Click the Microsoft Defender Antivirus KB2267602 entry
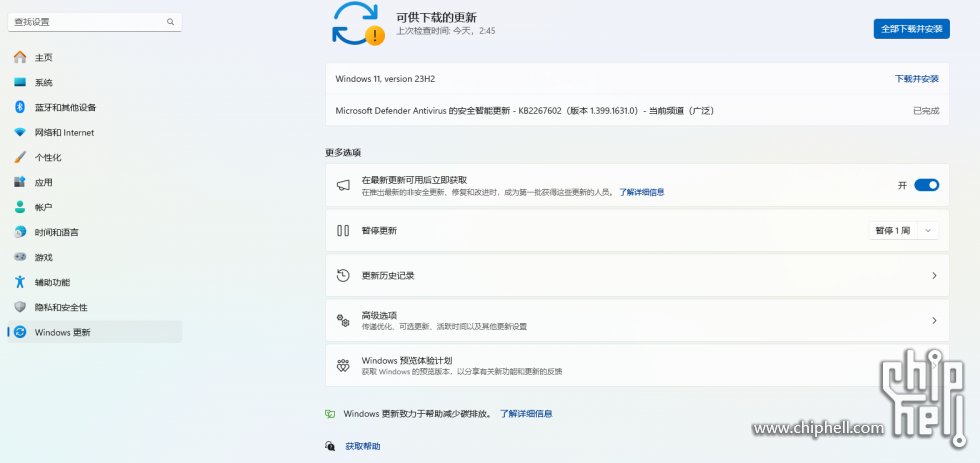980x463 pixels. 524,111
